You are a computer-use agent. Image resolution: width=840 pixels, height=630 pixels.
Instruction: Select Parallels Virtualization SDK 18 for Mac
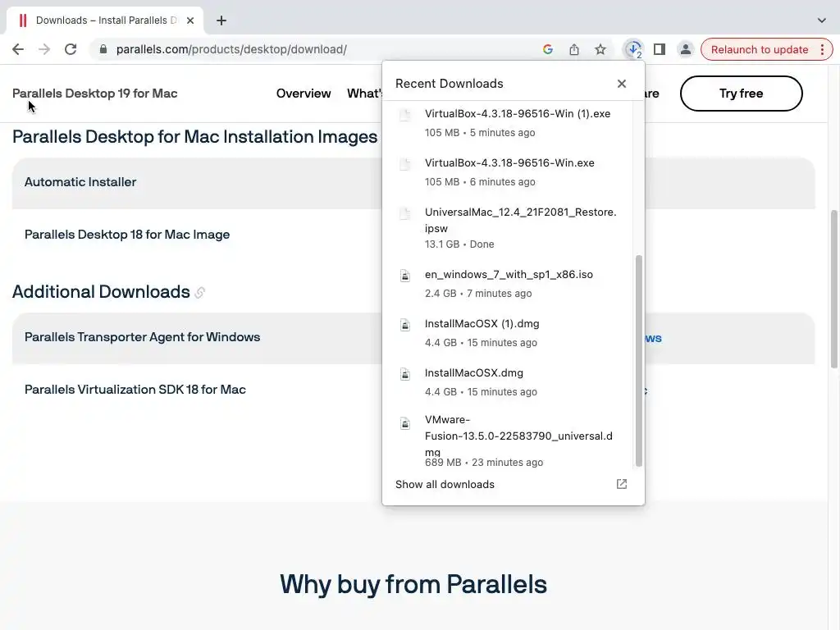tap(135, 390)
